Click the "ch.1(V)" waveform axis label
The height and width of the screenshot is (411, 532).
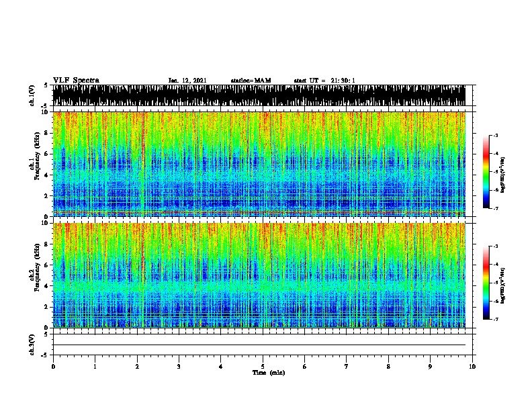click(x=32, y=95)
